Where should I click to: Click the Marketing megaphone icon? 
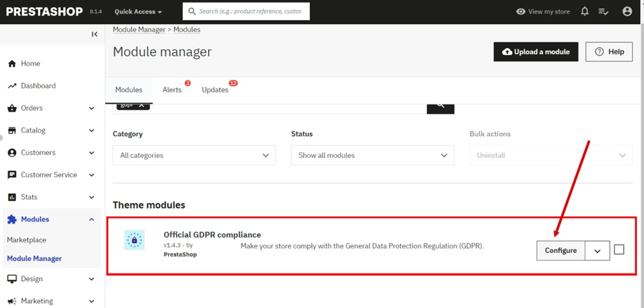point(12,301)
